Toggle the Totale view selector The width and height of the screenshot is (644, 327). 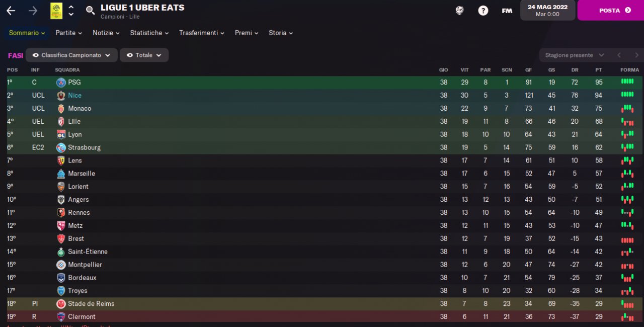tap(144, 55)
